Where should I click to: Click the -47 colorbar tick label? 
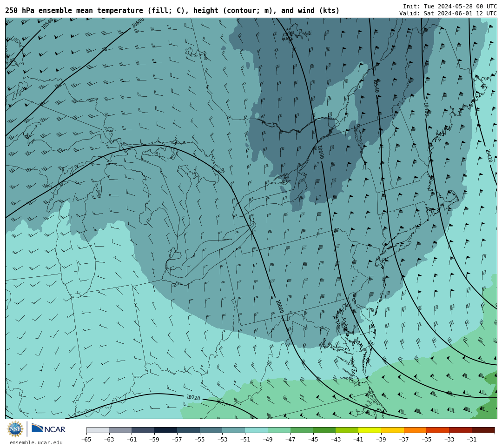(x=291, y=440)
